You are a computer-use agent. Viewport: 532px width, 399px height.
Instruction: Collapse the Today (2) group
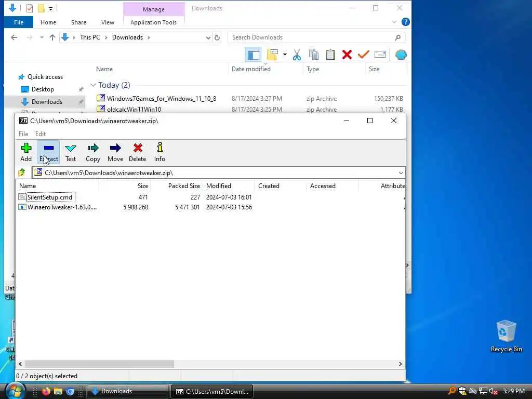click(x=93, y=85)
